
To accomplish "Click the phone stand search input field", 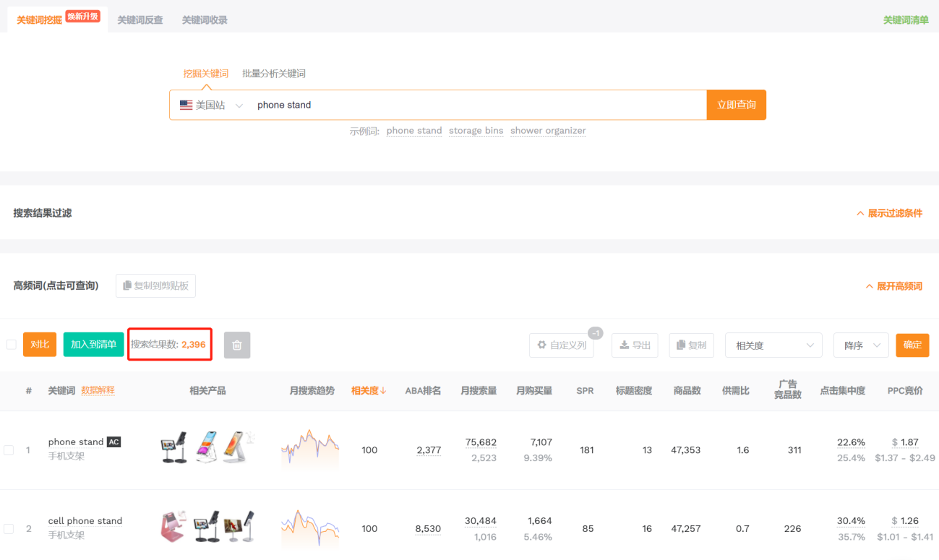I will [x=434, y=104].
